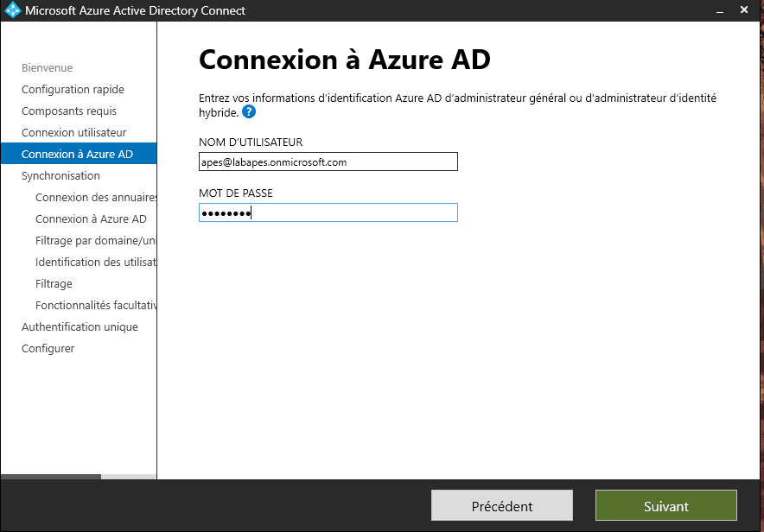Open the Synchronisation section in sidebar
Screen dimensions: 764x532
coord(60,176)
